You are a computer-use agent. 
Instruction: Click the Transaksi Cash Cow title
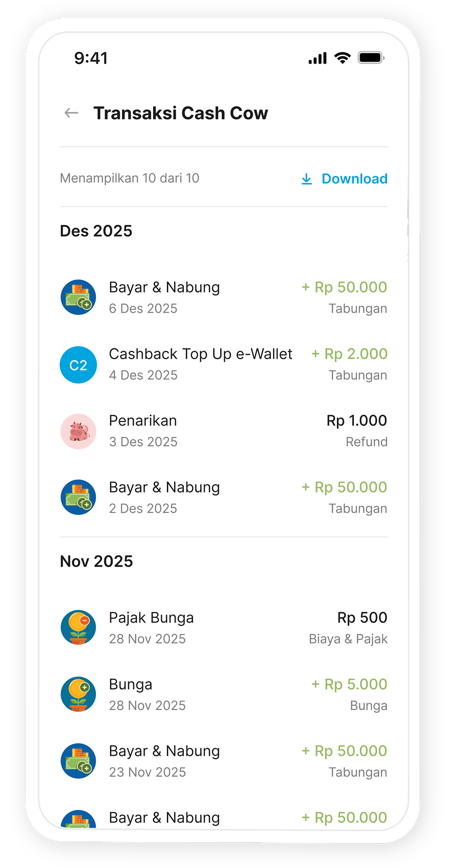pos(181,113)
